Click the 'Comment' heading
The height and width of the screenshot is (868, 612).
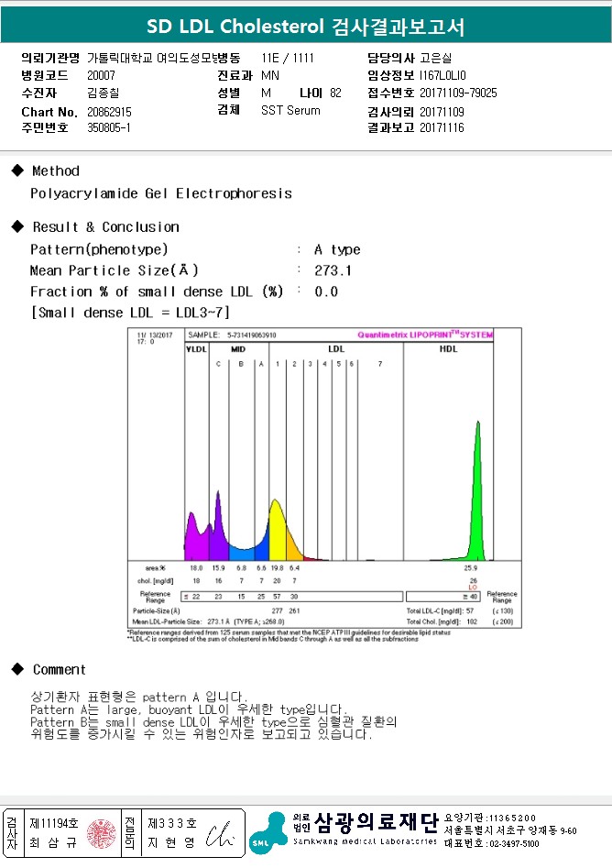coord(60,669)
